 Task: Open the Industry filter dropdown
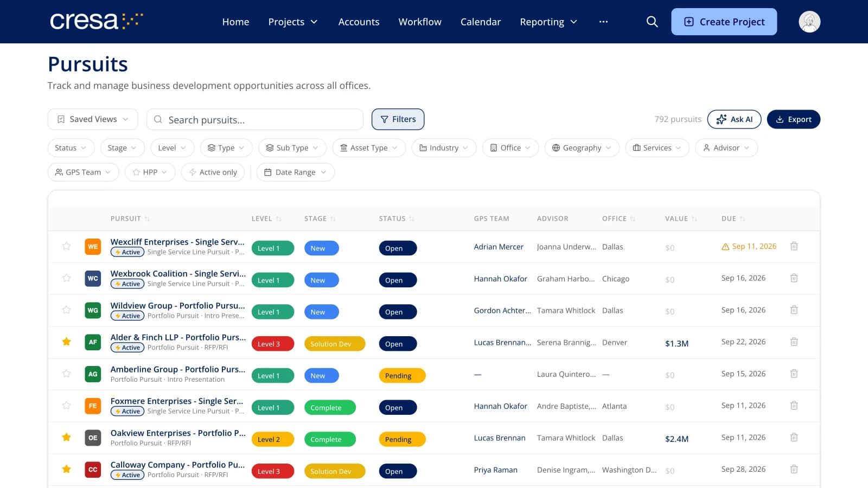tap(444, 148)
